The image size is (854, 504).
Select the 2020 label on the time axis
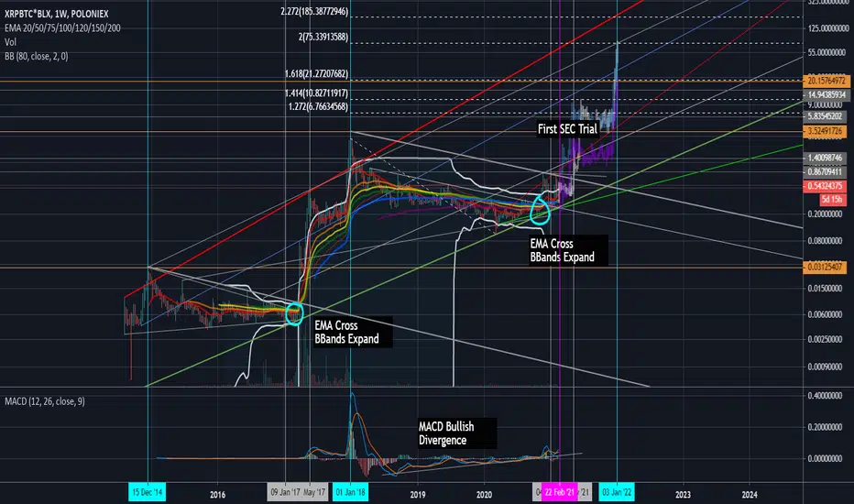[484, 495]
